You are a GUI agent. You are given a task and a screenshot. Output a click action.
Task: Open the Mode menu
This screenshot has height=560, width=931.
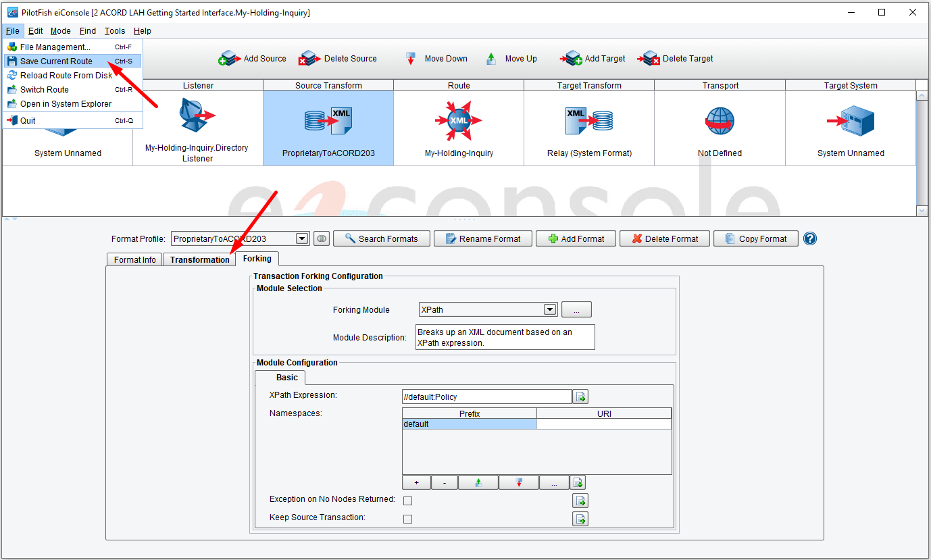(61, 31)
